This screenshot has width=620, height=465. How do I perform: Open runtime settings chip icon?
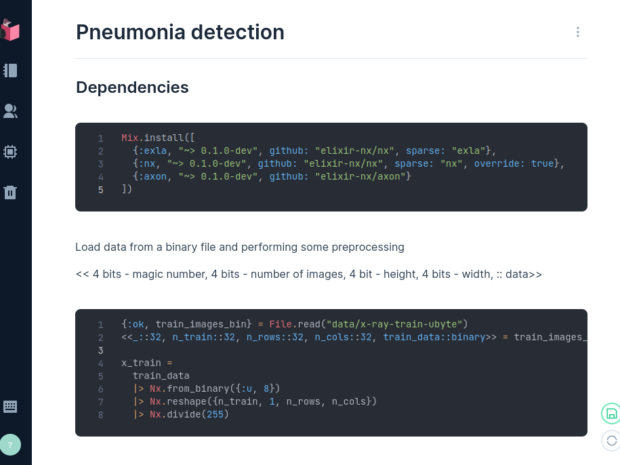click(10, 152)
